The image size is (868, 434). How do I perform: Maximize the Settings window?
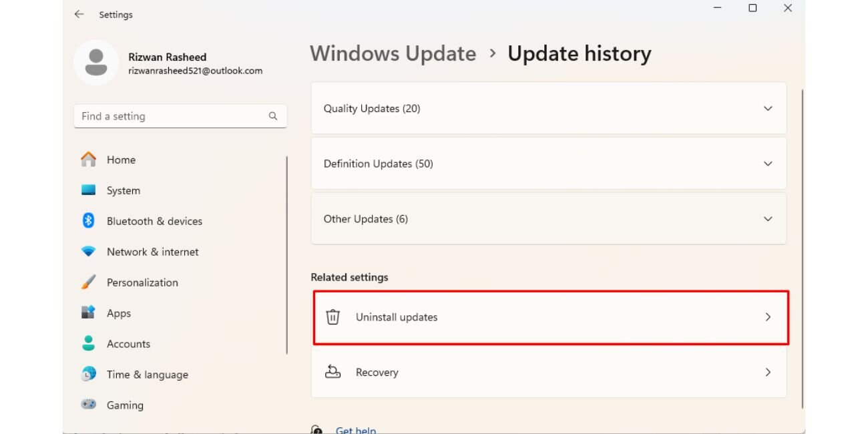coord(752,9)
